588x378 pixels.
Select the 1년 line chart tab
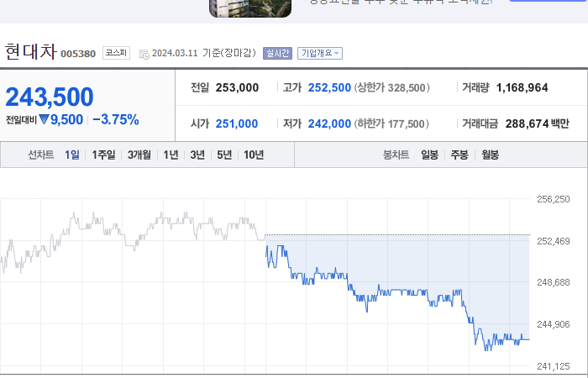point(171,155)
